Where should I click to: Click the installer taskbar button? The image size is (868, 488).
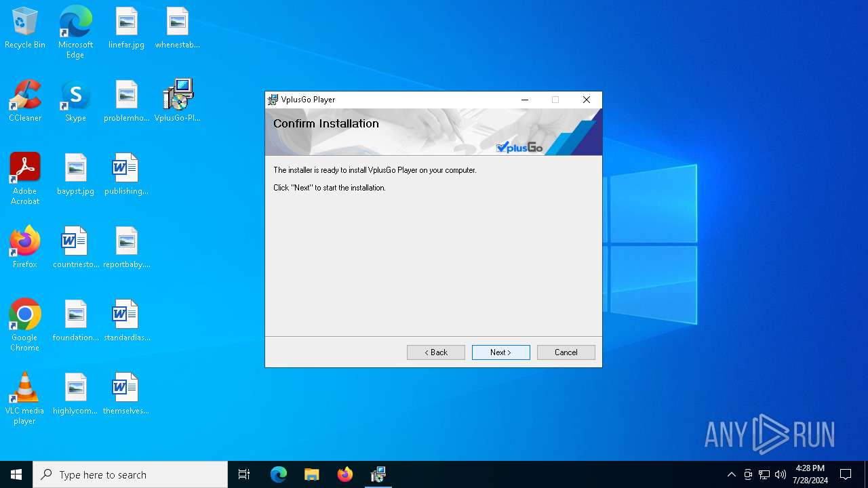378,474
